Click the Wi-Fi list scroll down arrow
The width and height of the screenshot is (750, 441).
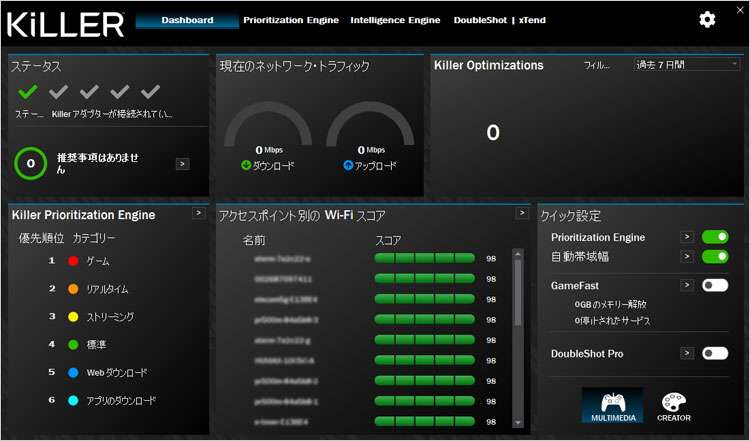click(518, 423)
